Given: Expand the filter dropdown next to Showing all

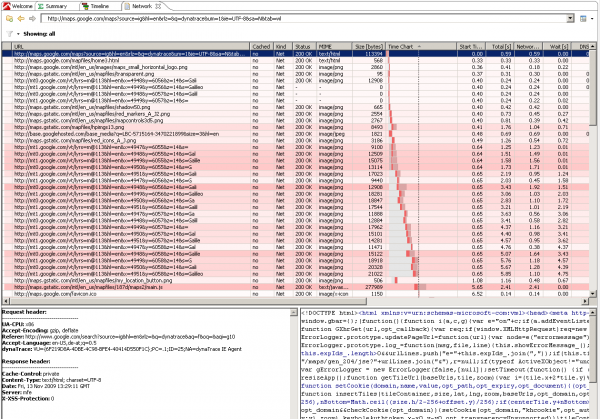Looking at the screenshot, I should click(17, 33).
